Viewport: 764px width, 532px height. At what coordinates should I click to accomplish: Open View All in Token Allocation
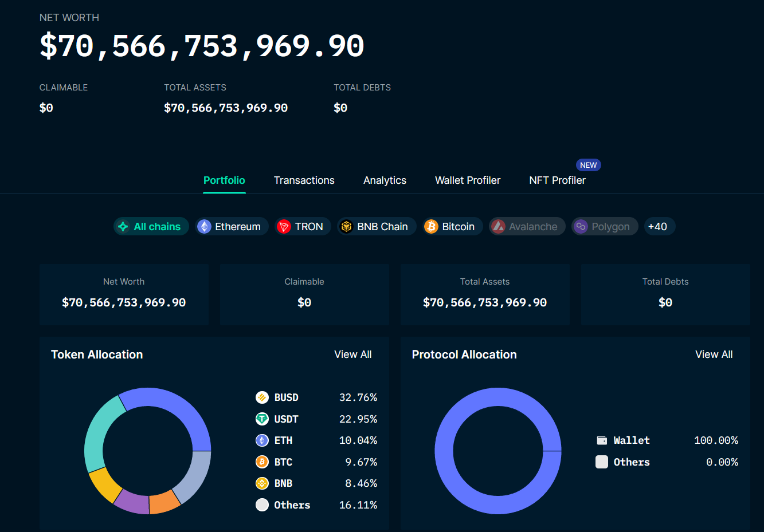click(352, 354)
